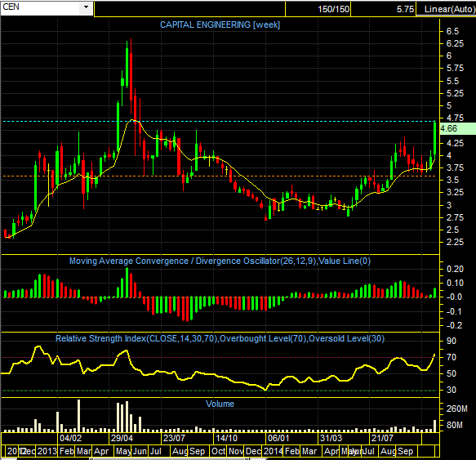476x460 pixels.
Task: Select the 150/150 bar count field
Action: point(318,9)
